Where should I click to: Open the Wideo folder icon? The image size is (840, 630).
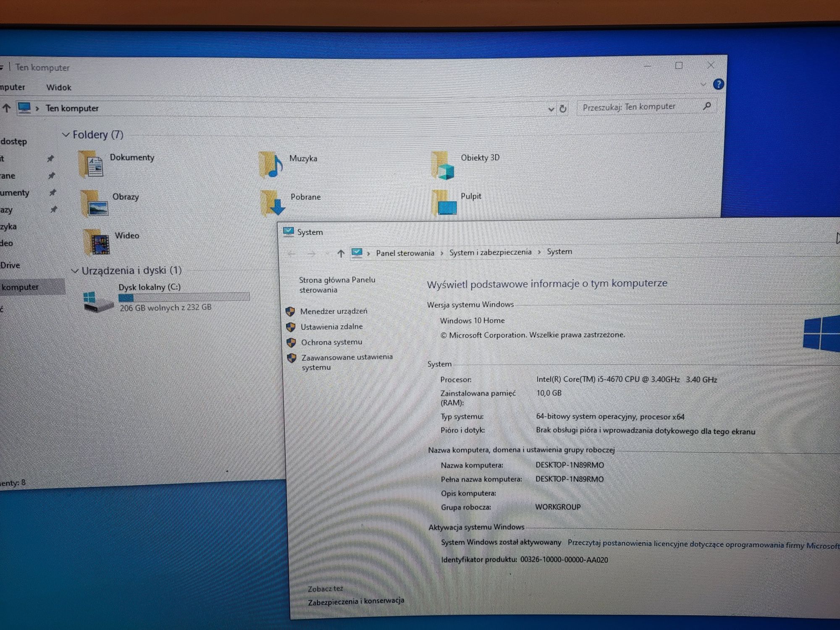pos(97,242)
